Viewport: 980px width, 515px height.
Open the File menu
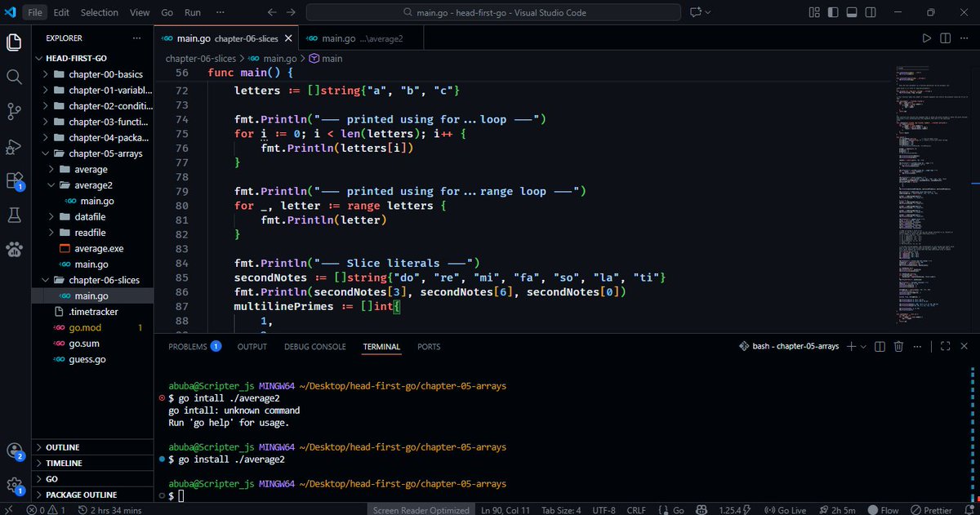coord(35,12)
